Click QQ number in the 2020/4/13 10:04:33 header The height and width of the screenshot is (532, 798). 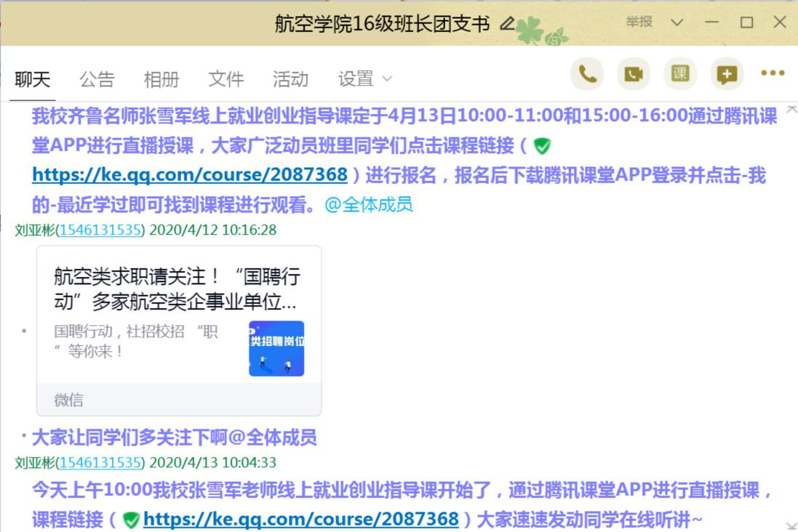[x=100, y=462]
